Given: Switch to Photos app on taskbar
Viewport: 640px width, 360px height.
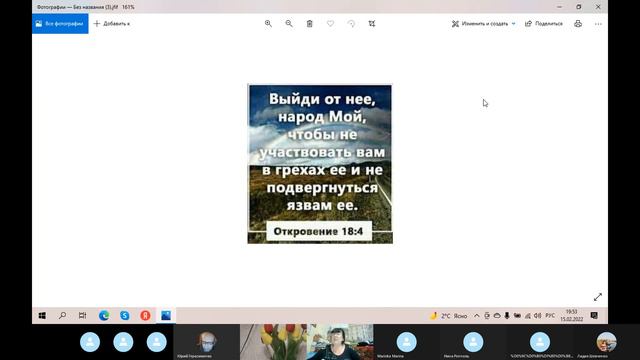Looking at the screenshot, I should 166,316.
